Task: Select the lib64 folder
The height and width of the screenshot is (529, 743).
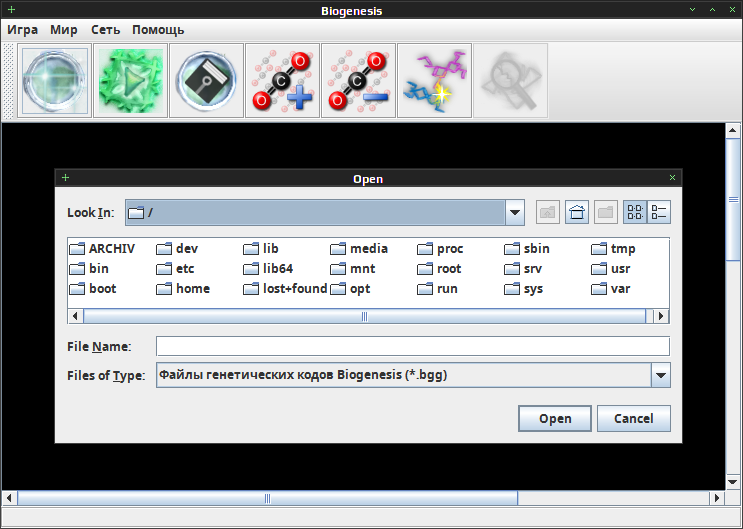Action: click(x=268, y=269)
